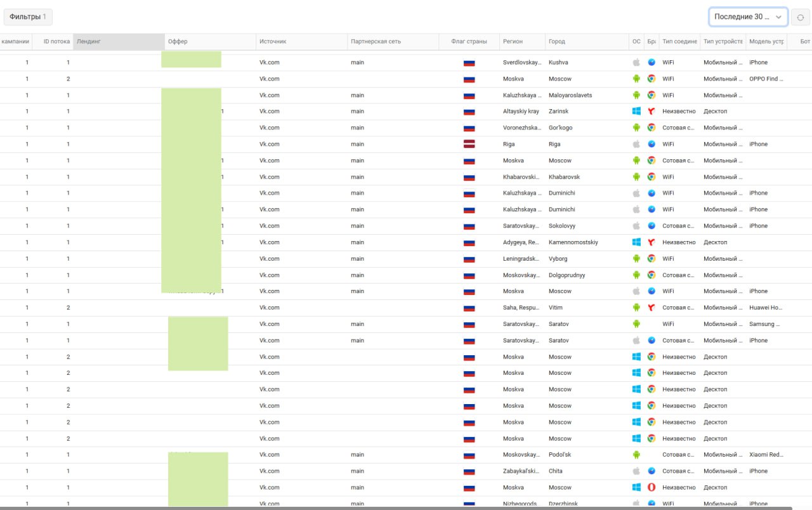Click the Safari icon in Sokolovyy row
The image size is (812, 510).
(x=652, y=226)
